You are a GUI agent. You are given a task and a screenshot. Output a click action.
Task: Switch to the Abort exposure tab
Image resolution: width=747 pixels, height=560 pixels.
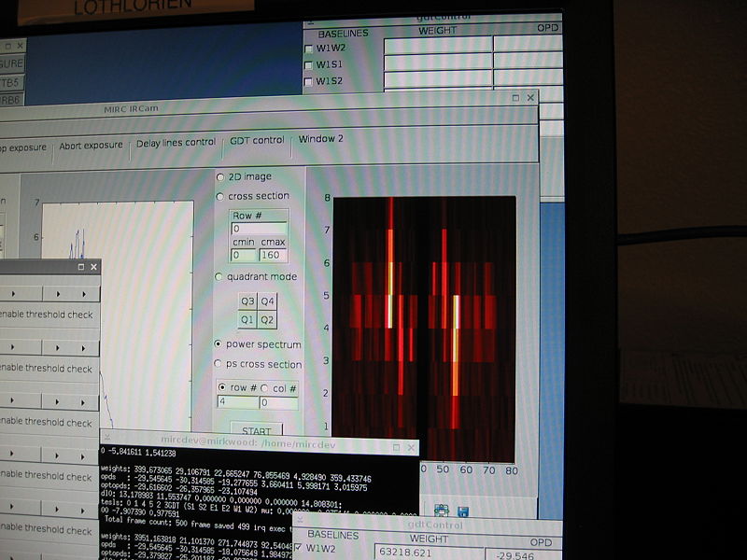[x=91, y=146]
